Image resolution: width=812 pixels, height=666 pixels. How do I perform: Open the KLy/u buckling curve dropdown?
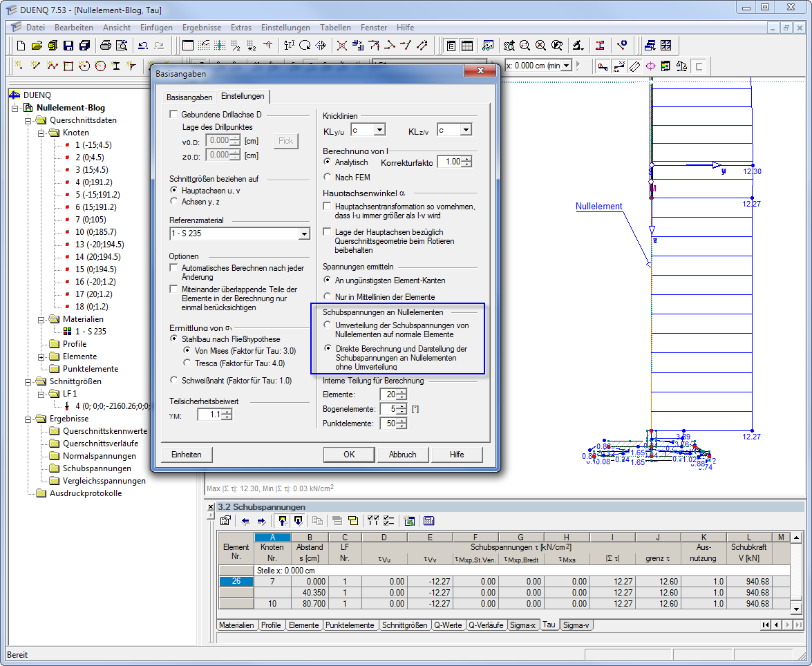tap(379, 130)
